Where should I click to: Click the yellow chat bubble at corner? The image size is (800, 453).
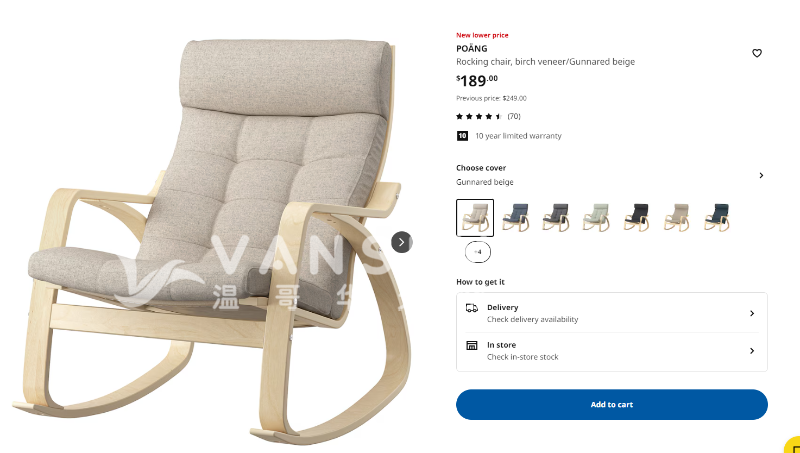pos(792,445)
